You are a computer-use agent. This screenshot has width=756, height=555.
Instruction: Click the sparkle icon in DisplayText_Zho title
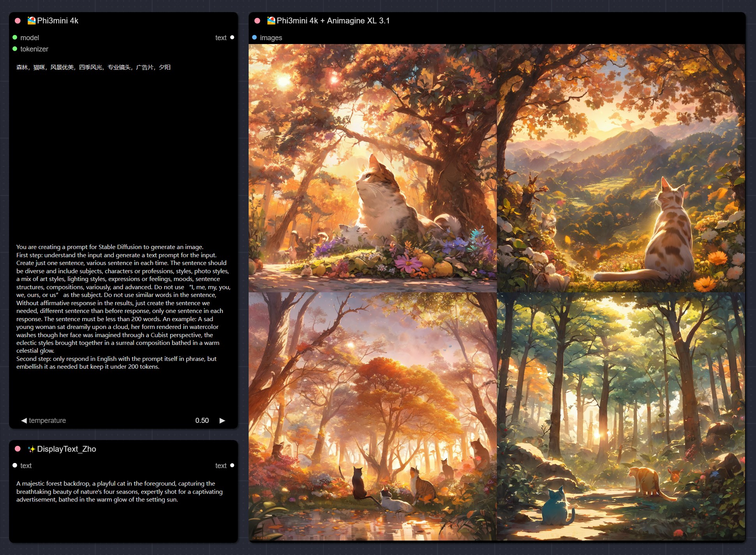32,449
